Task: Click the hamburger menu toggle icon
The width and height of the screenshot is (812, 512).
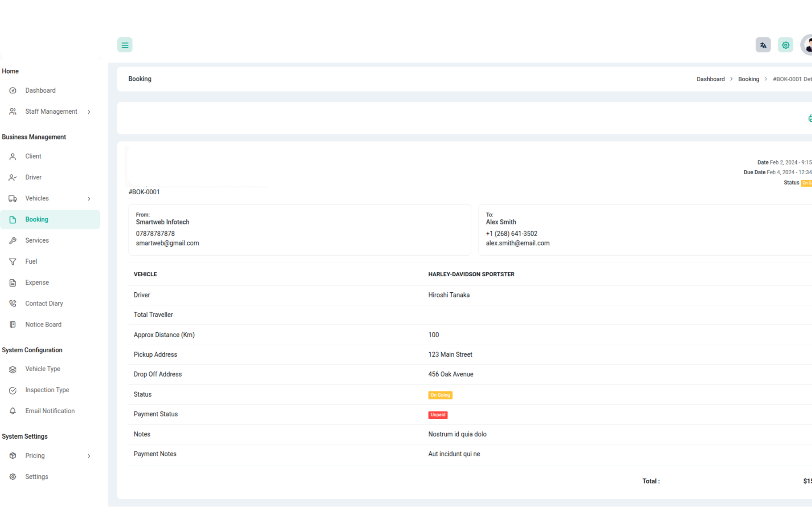Action: pos(125,45)
